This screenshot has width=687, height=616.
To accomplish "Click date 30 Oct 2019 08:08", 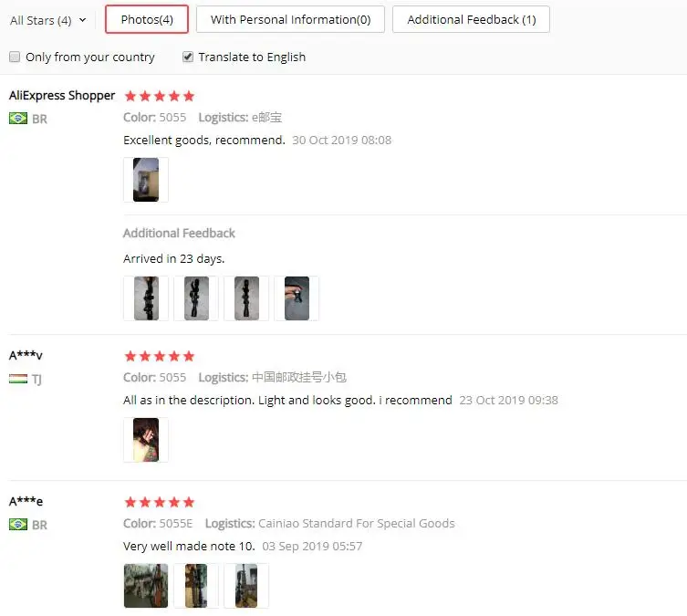I will [x=342, y=141].
